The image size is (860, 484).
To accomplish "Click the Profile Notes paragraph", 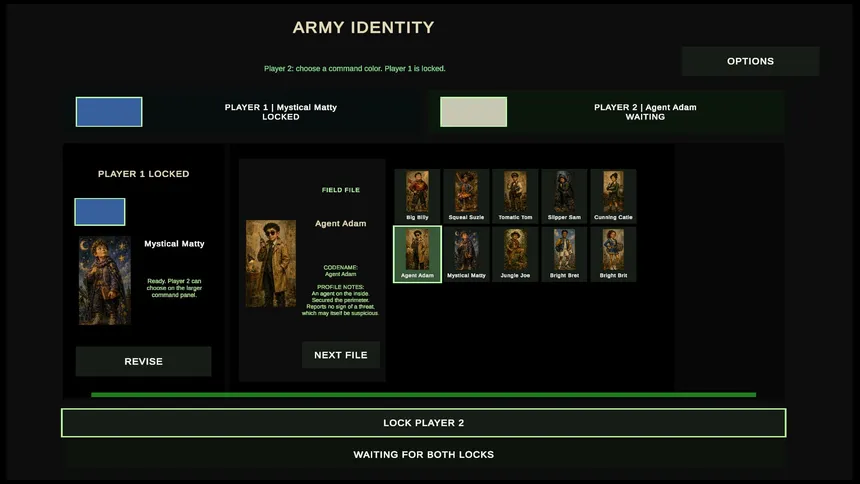I will coord(341,300).
